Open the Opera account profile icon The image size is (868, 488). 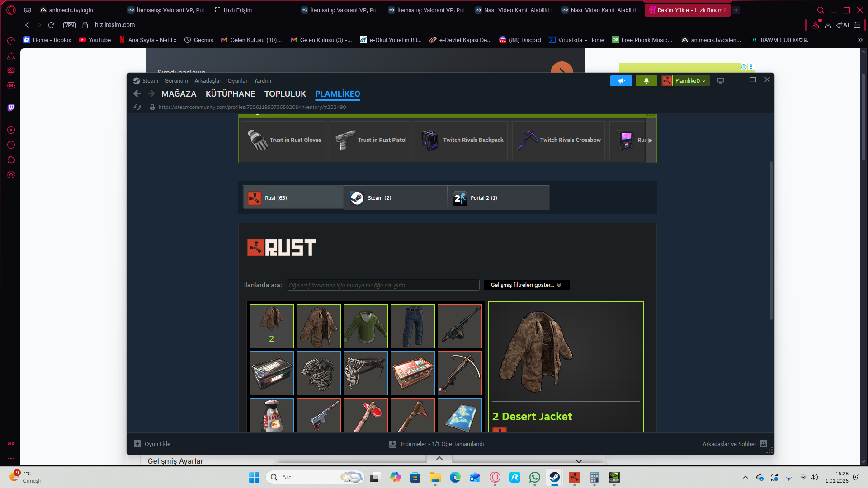(816, 25)
